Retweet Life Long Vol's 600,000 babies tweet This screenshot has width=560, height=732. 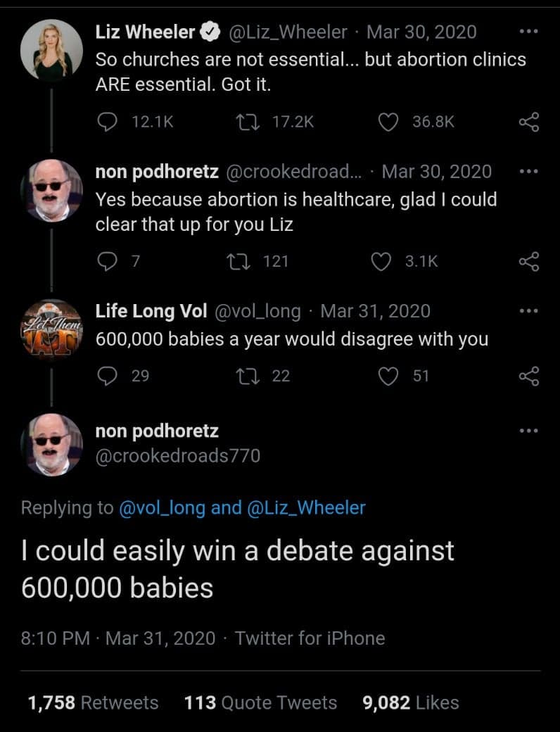click(x=248, y=377)
